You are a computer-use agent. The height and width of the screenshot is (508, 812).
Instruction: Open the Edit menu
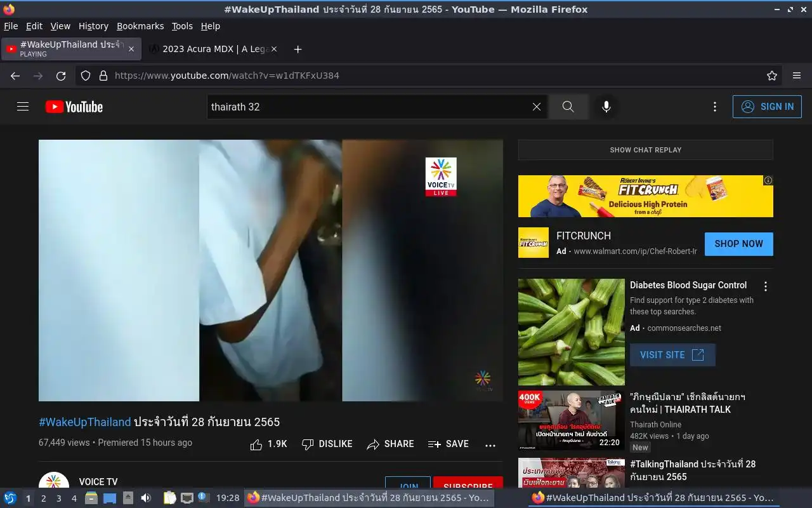click(x=34, y=26)
